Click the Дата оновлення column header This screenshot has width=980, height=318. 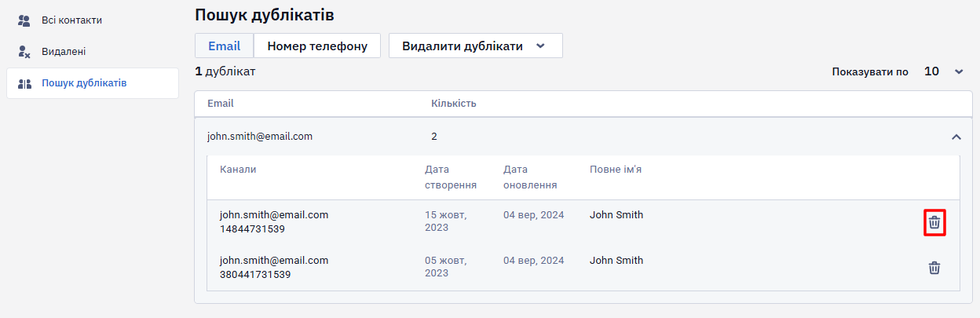pos(530,177)
